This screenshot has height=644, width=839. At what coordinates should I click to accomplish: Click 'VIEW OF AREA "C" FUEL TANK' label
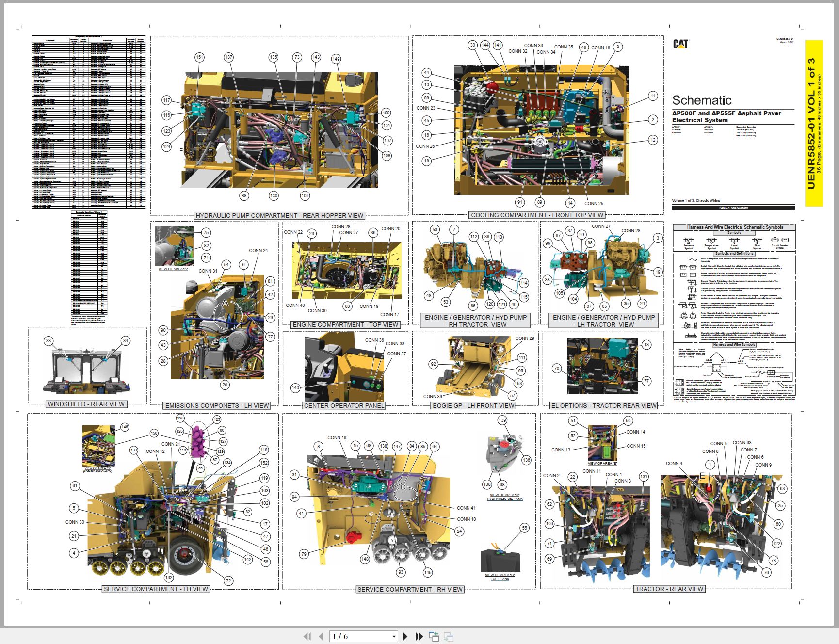500,577
